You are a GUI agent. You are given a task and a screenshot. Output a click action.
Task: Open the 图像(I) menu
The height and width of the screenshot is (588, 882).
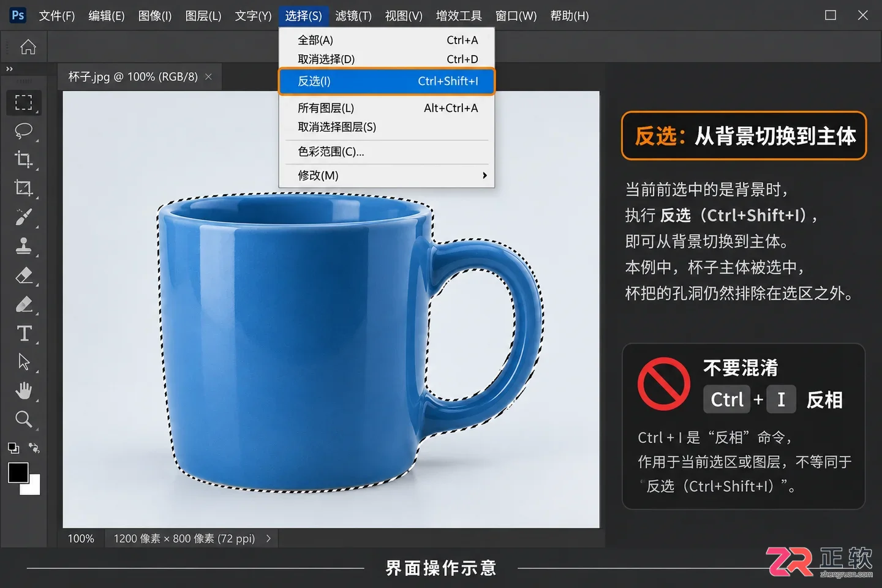(155, 16)
